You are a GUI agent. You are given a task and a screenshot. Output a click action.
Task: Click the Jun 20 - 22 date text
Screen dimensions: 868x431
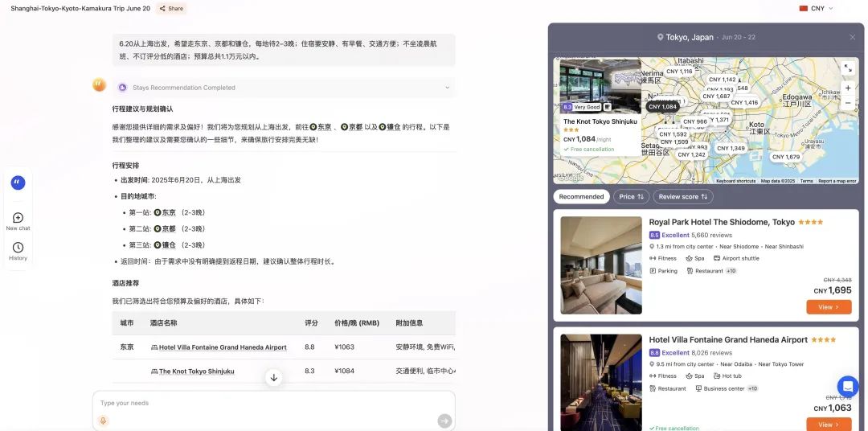pyautogui.click(x=738, y=37)
